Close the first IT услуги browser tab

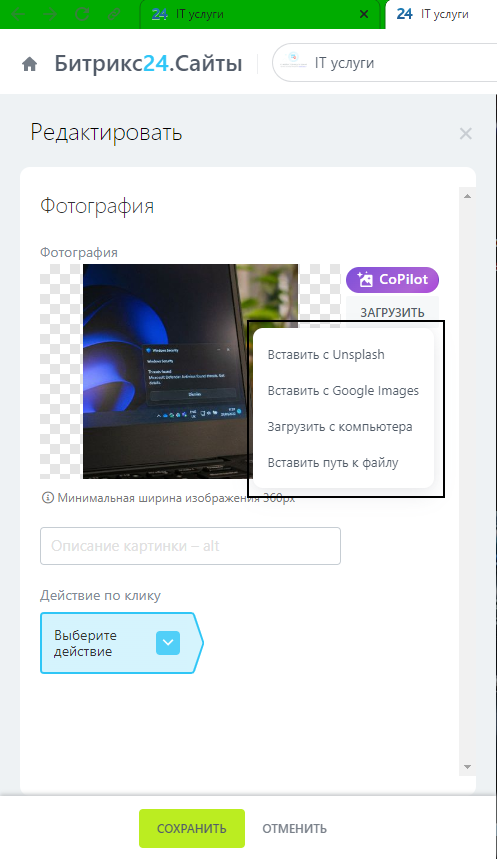[364, 14]
